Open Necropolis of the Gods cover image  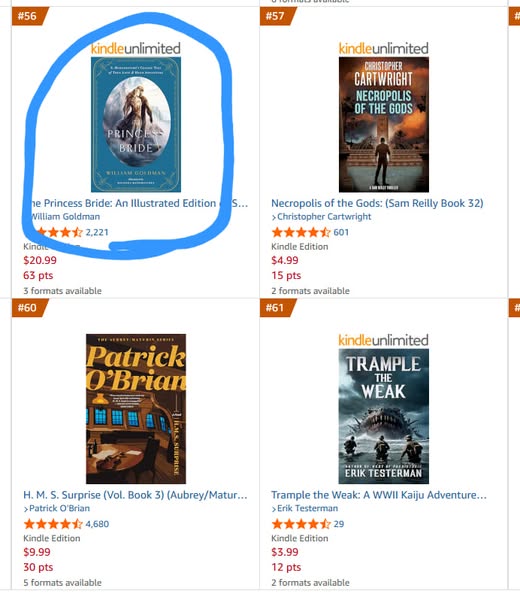[384, 124]
